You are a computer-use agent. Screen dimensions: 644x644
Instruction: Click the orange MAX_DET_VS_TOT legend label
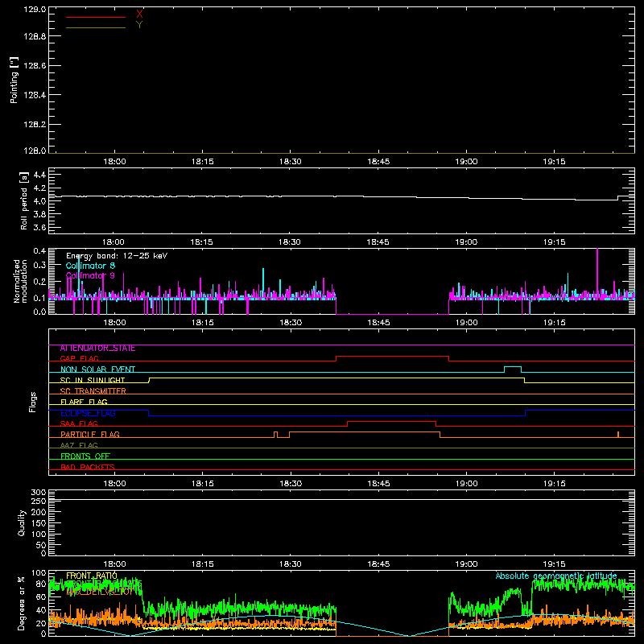pyautogui.click(x=99, y=592)
